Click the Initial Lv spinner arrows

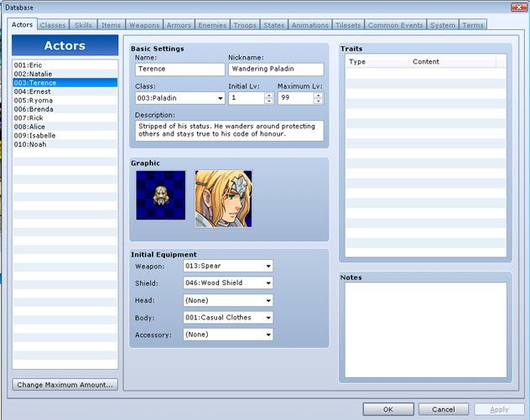tap(269, 98)
